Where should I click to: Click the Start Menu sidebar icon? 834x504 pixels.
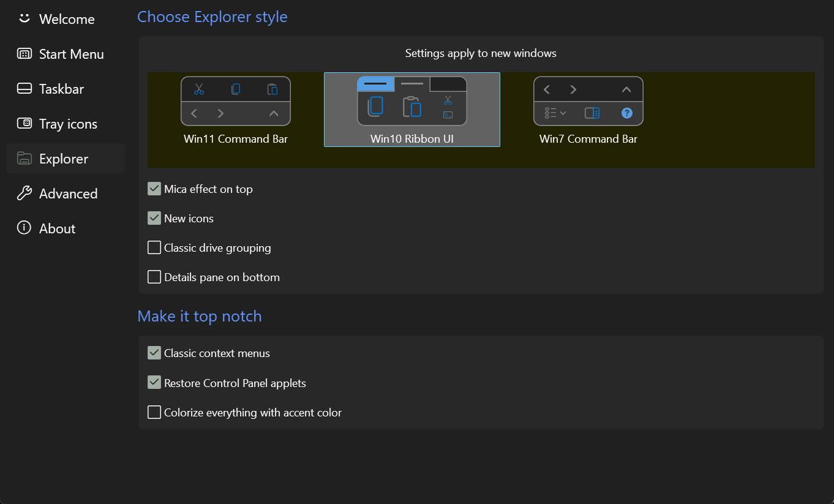tap(24, 54)
